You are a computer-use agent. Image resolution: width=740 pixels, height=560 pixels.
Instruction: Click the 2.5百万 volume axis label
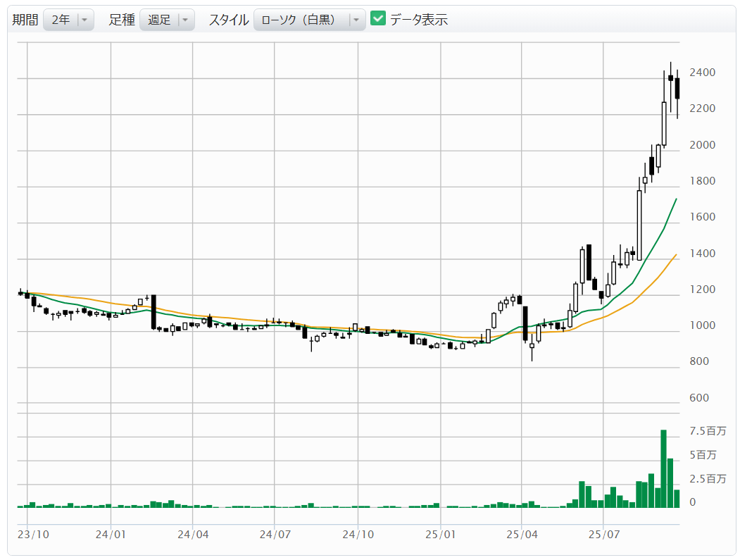(x=707, y=479)
